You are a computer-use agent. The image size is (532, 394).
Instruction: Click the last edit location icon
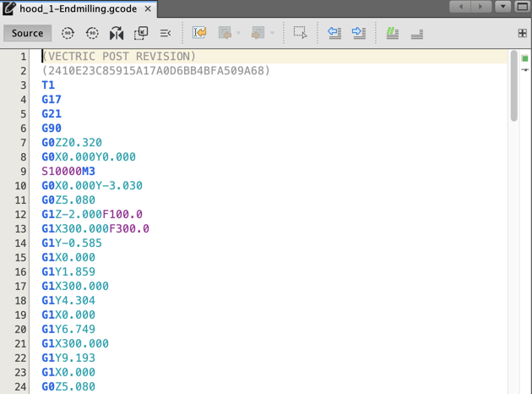[199, 33]
